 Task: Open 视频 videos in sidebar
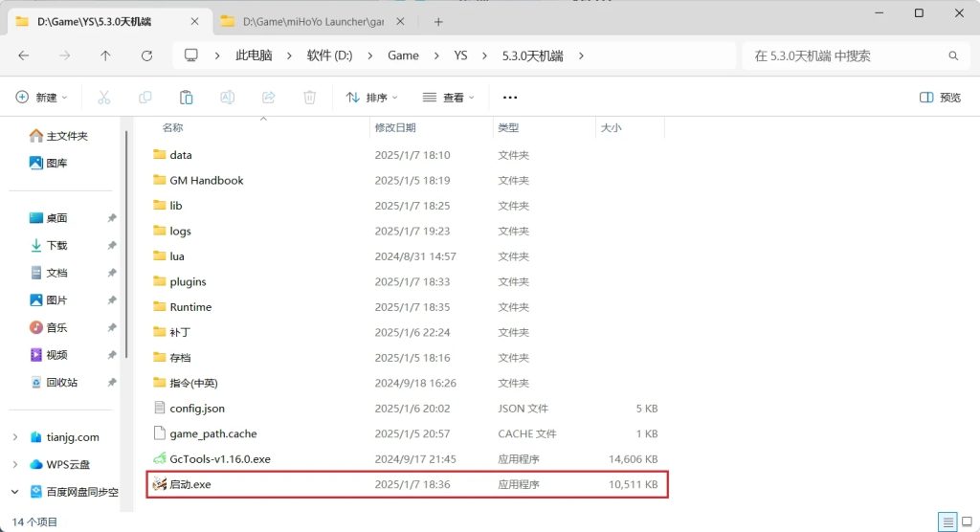[x=49, y=355]
